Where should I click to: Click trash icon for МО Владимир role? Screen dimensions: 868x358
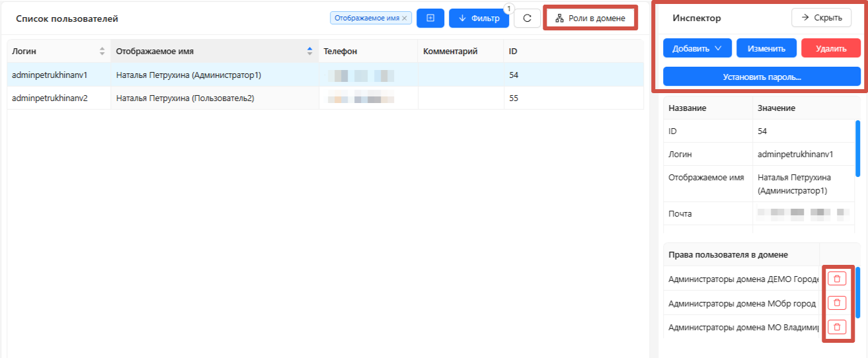point(837,326)
